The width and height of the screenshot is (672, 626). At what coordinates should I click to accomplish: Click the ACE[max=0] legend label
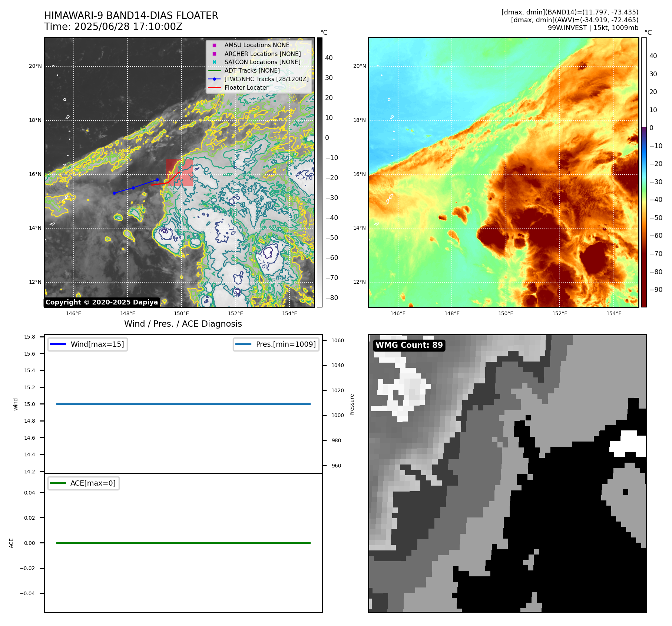coord(93,483)
